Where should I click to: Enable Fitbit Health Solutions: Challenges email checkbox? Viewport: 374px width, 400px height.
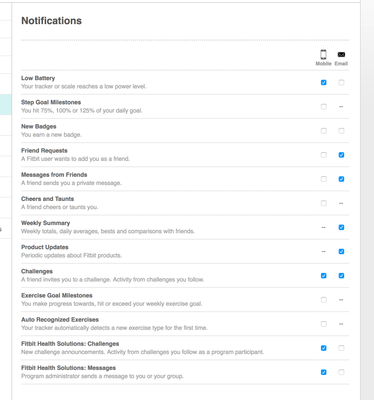pyautogui.click(x=341, y=348)
